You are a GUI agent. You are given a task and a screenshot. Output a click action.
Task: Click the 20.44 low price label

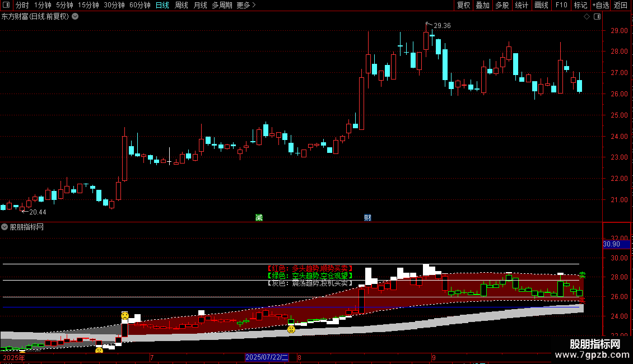tap(38, 212)
